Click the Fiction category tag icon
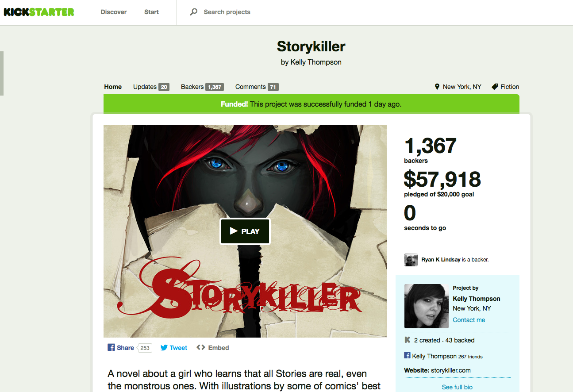The width and height of the screenshot is (573, 392). (x=495, y=87)
